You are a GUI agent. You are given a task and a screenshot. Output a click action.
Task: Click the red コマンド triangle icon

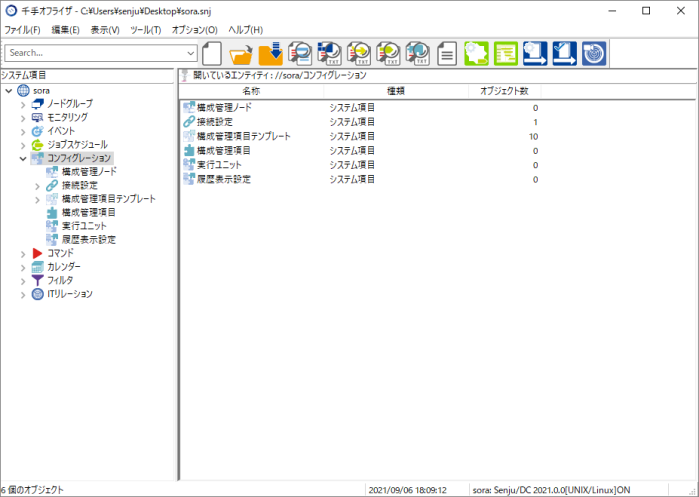(x=37, y=254)
